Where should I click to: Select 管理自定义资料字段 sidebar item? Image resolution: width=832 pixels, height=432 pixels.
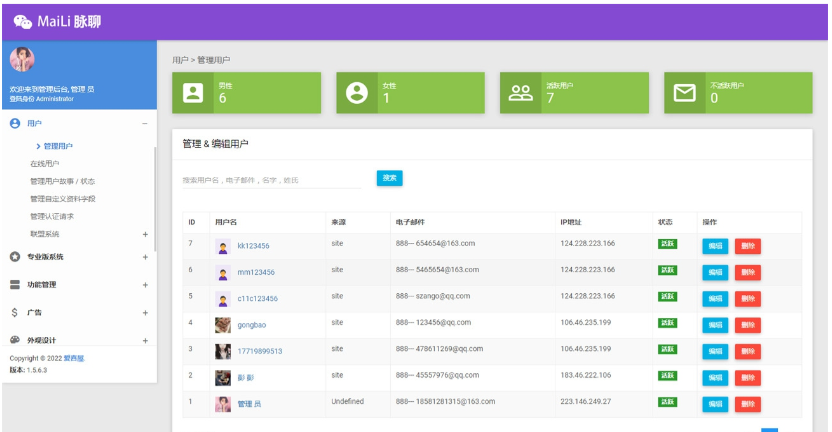(63, 199)
